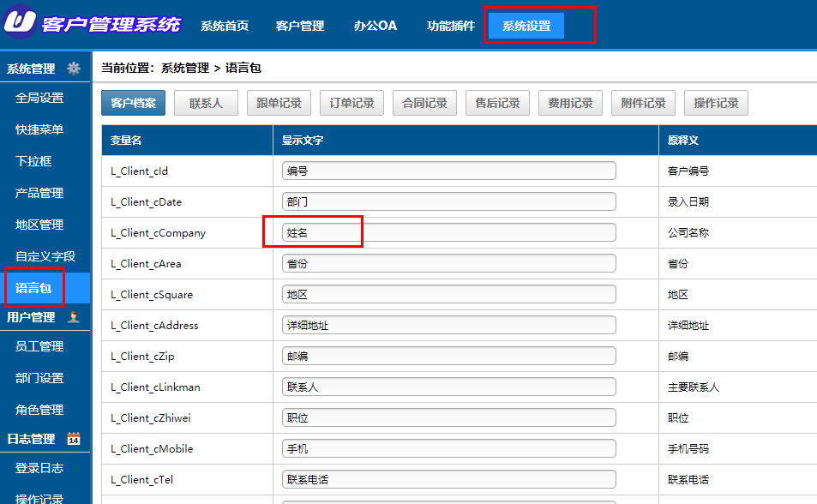
Task: Click the gear icon beside 系统管理
Action: point(74,69)
